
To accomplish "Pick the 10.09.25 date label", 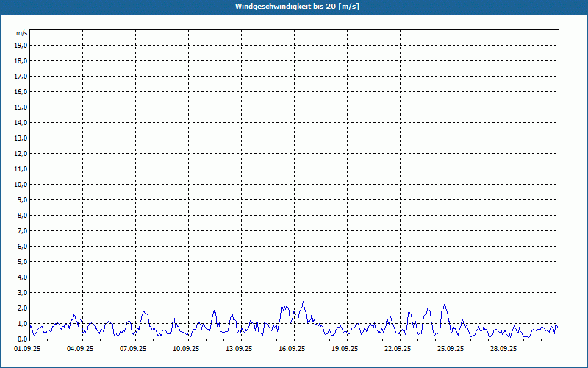I will pyautogui.click(x=186, y=349).
